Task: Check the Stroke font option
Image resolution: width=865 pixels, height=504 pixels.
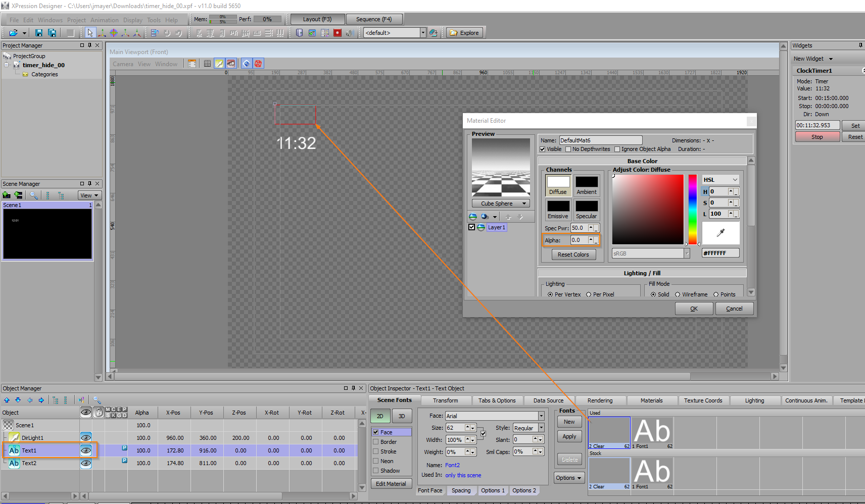Action: (x=376, y=451)
